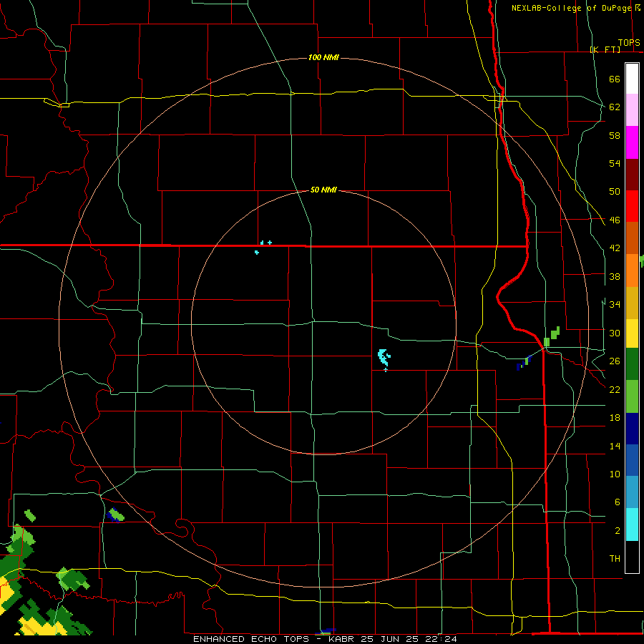The image size is (644, 644).
Task: Click the legend value "38"
Action: click(x=615, y=277)
